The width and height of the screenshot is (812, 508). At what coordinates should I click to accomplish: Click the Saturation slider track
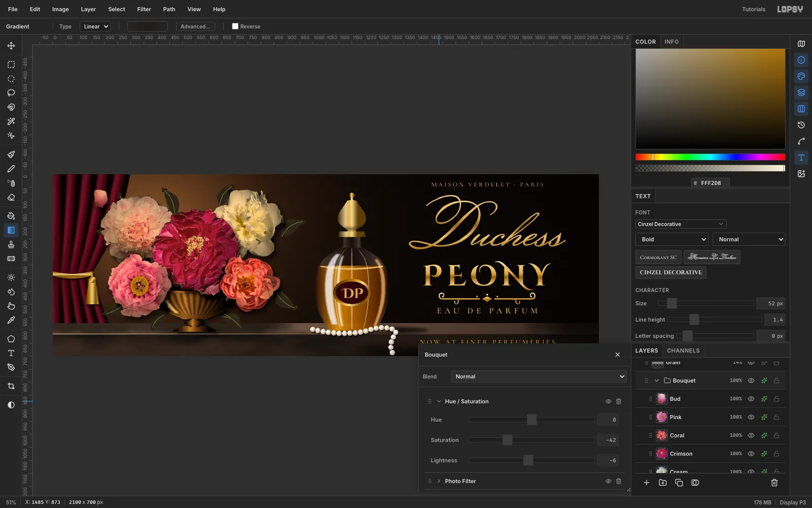(x=531, y=440)
